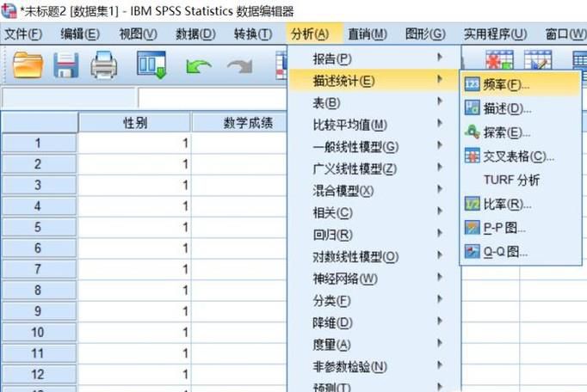587x392 pixels.
Task: Open the 转换(T) menu
Action: pos(252,34)
